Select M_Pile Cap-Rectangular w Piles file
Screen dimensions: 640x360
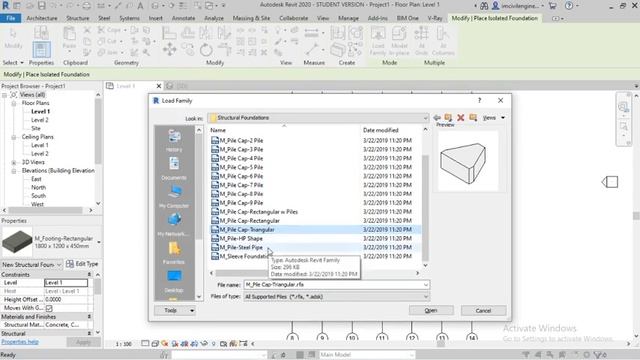(258, 212)
